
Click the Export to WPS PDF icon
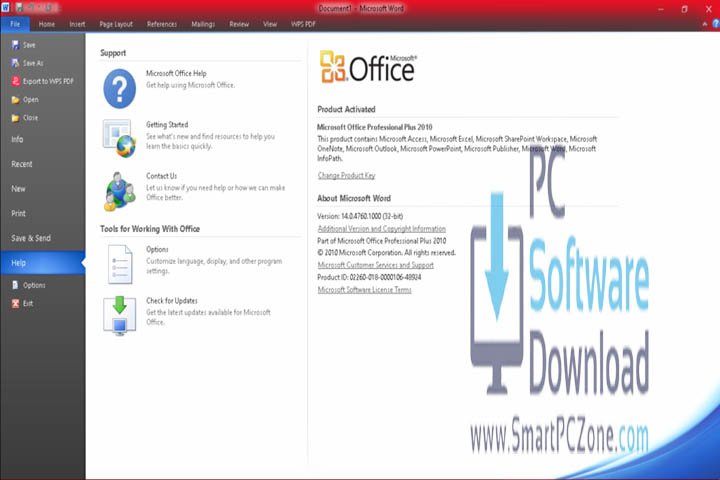pyautogui.click(x=16, y=81)
